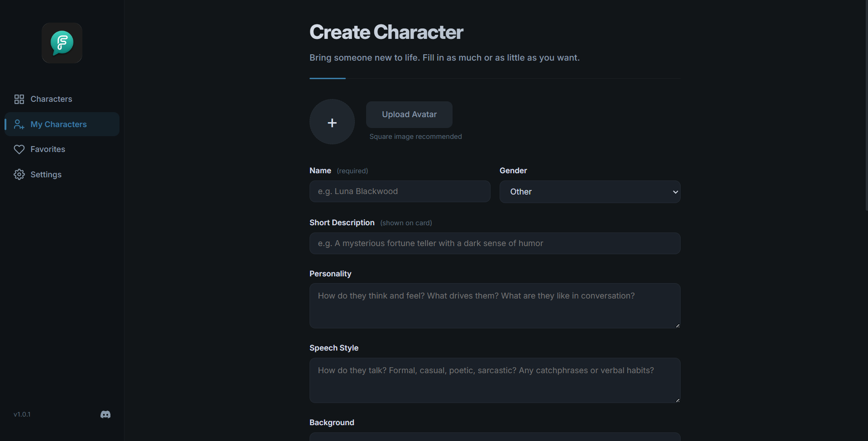This screenshot has width=868, height=441.
Task: Open Settings from the sidebar
Action: click(62, 175)
